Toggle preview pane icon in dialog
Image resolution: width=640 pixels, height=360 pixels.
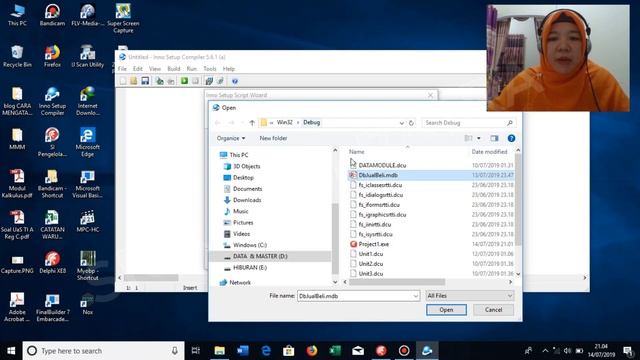click(494, 138)
